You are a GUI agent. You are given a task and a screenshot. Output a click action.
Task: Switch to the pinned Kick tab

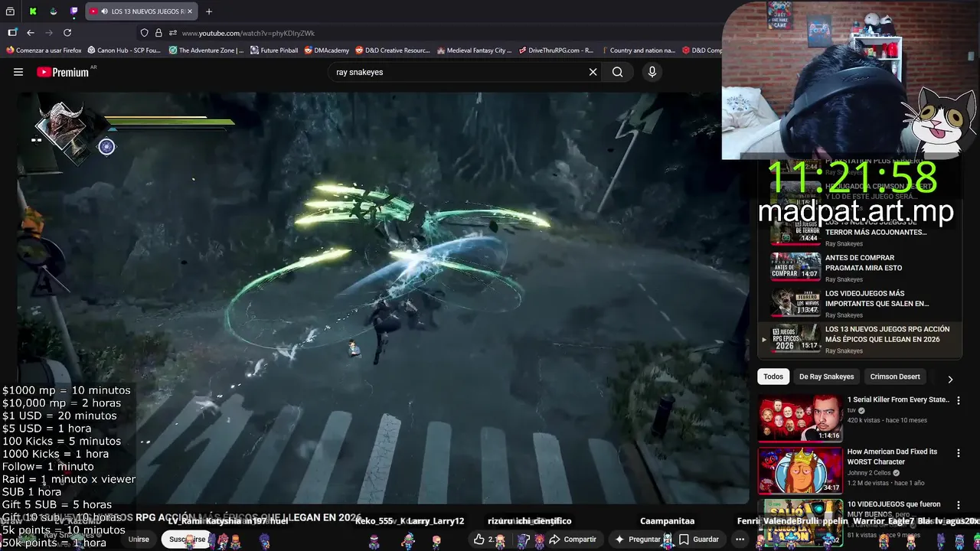pos(33,11)
